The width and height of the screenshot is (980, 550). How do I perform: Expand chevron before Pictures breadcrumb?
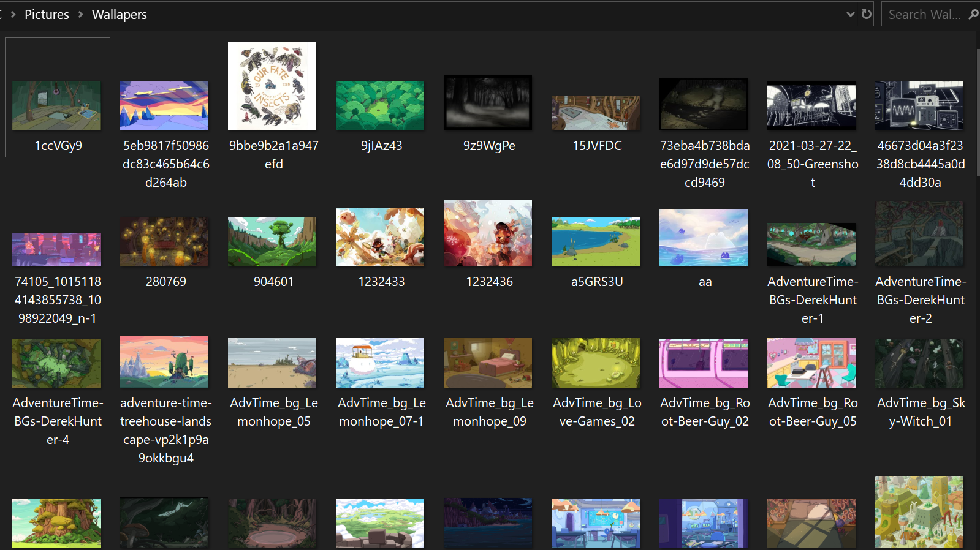tap(13, 14)
